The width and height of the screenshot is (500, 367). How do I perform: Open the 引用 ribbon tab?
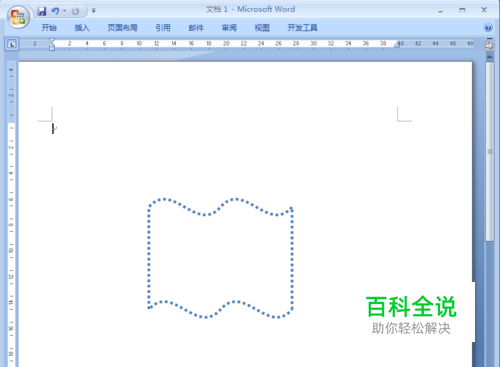tap(163, 28)
